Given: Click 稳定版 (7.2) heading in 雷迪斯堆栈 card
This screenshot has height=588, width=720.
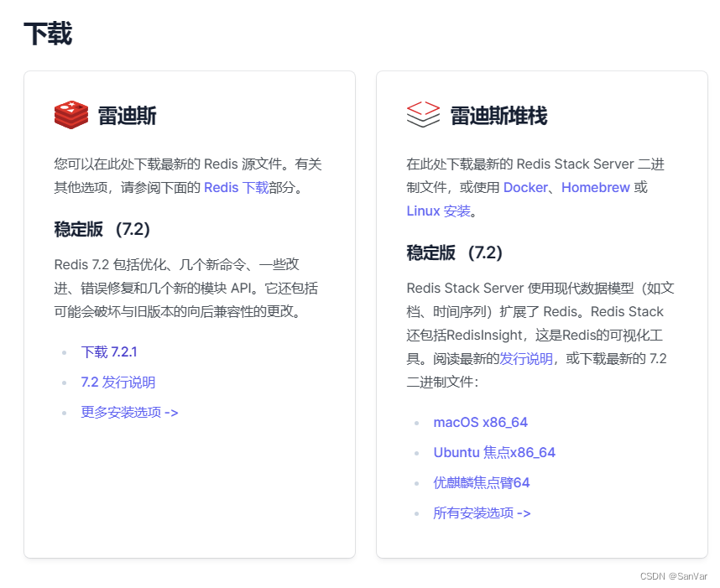Looking at the screenshot, I should pos(455,252).
